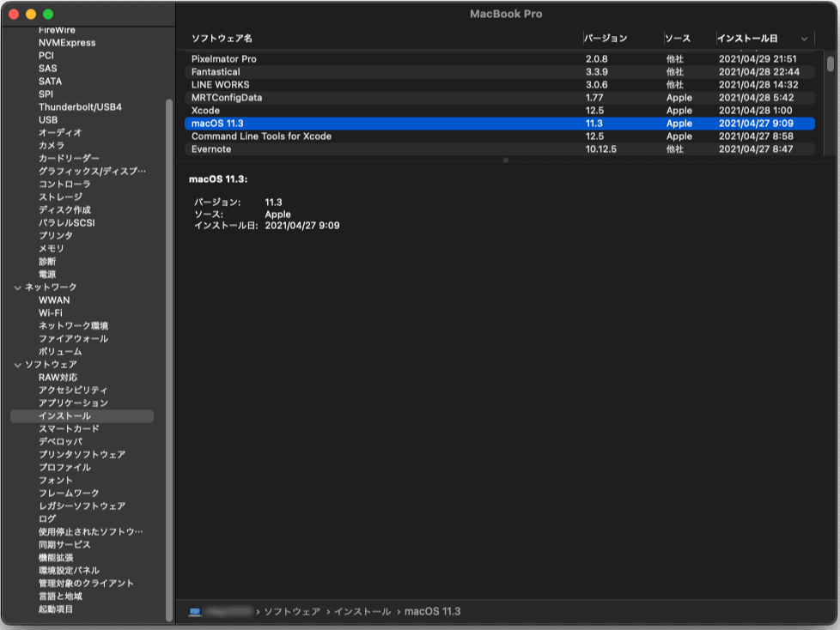This screenshot has height=630, width=840.
Task: Open SPI in sidebar
Action: coord(46,94)
